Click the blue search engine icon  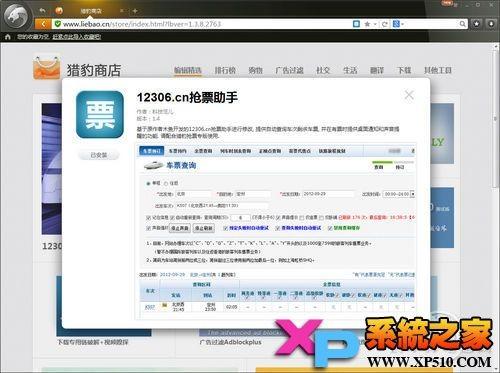tap(396, 24)
